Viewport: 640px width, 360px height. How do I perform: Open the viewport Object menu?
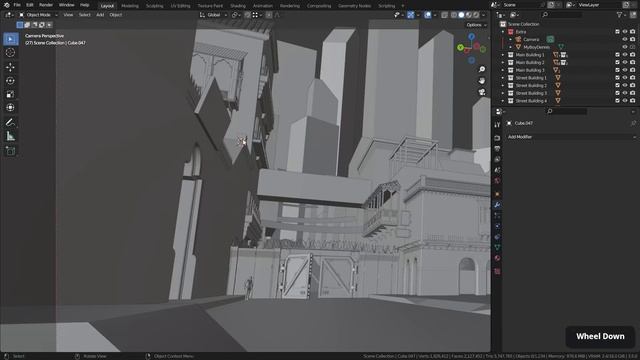tap(116, 15)
